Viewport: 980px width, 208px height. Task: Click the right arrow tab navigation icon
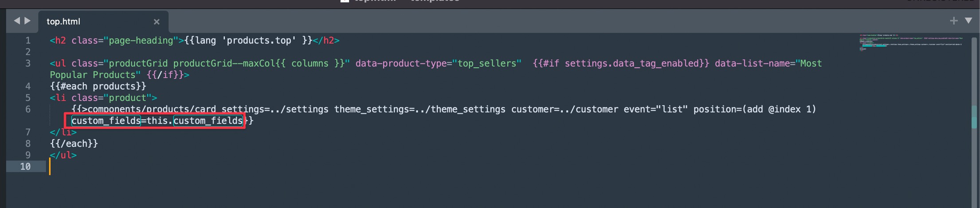coord(27,21)
